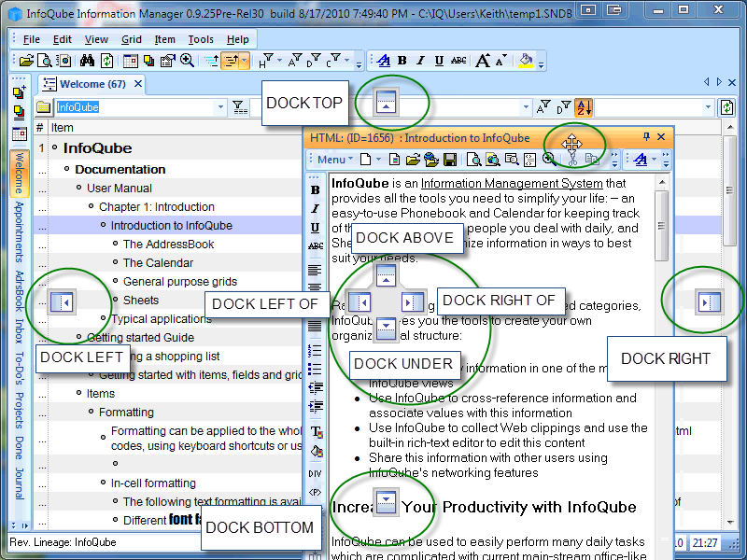The image size is (747, 560).
Task: Click the calendar icon in left sidebar
Action: [19, 134]
